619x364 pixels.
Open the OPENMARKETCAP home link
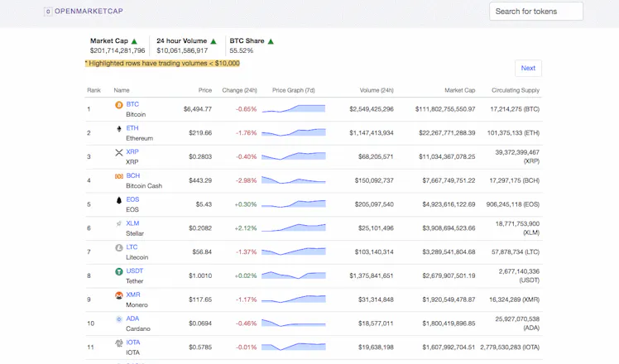[89, 11]
